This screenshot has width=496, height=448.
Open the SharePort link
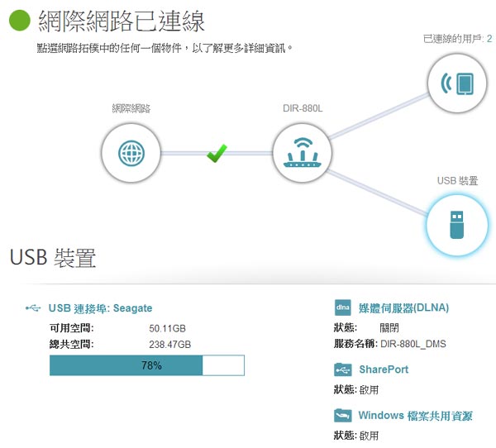[383, 369]
